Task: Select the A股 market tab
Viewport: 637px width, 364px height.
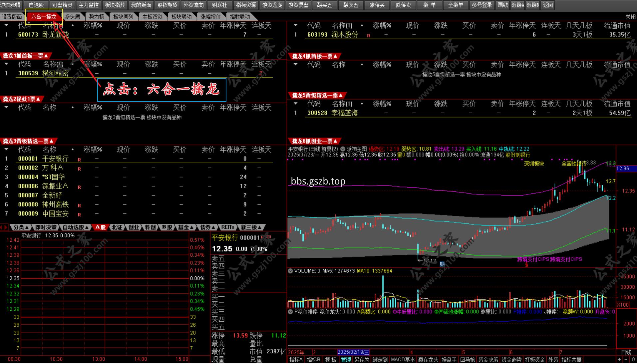Action: pos(100,227)
